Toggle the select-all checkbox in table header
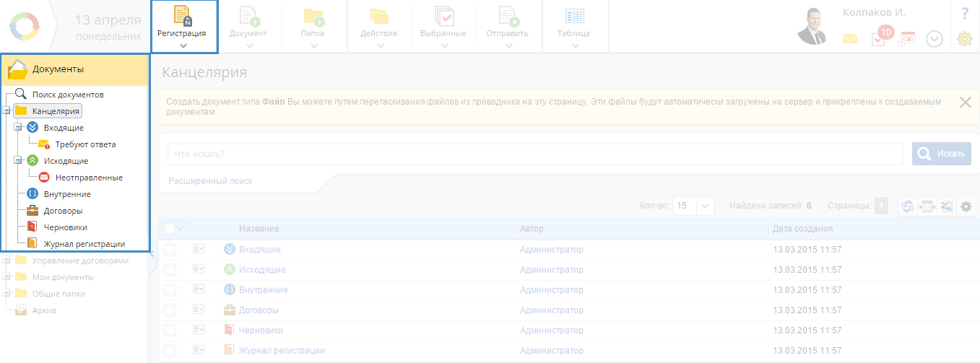This screenshot has width=980, height=363. [x=170, y=229]
